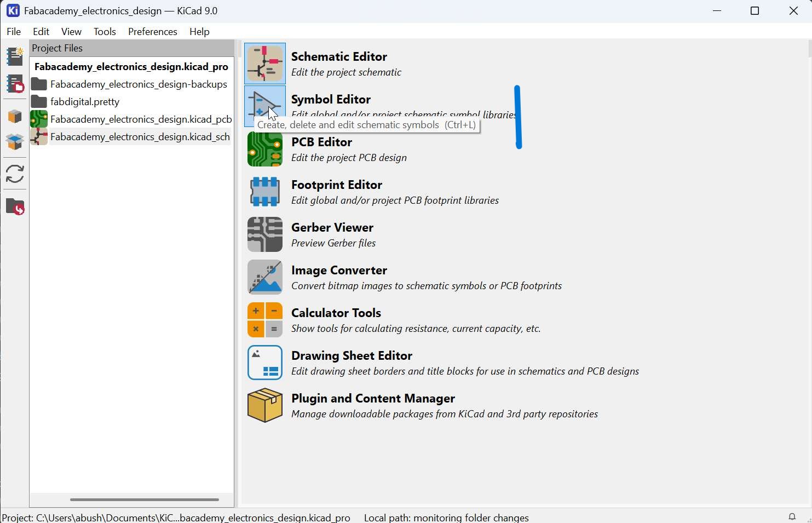Viewport: 812px width, 523px height.
Task: Open the Edit menu
Action: pos(41,32)
